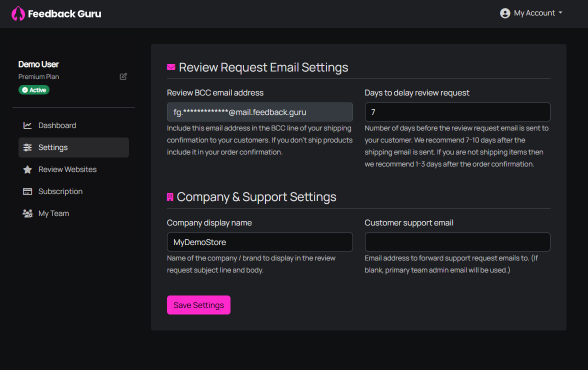Screen dimensions: 588x370
Task: Click the Days to delay review request field
Action: tap(457, 112)
